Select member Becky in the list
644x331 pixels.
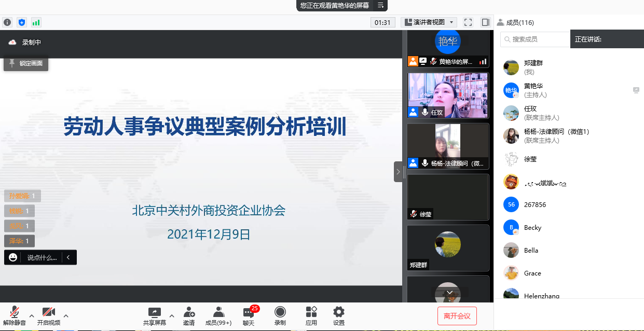coord(569,227)
